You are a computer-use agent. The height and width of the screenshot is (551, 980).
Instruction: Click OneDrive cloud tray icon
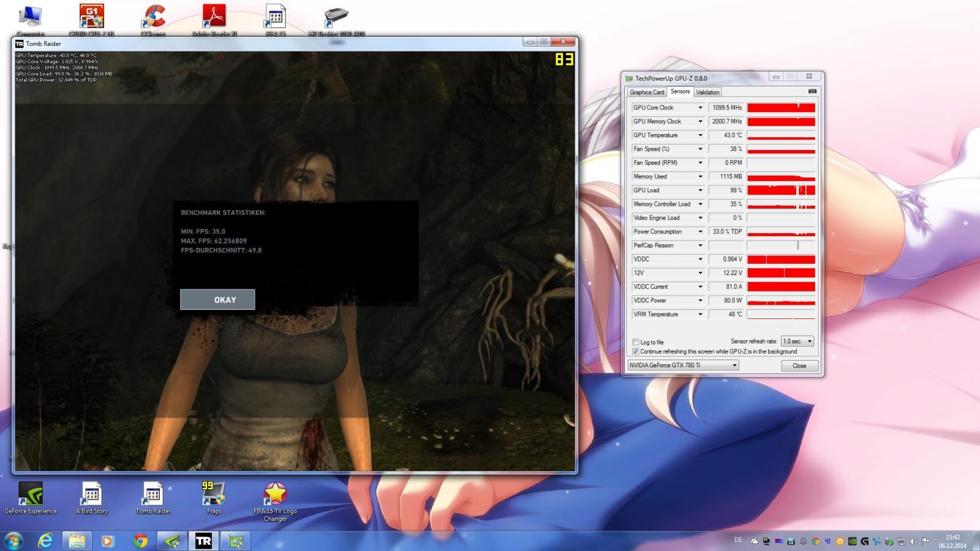(x=754, y=541)
